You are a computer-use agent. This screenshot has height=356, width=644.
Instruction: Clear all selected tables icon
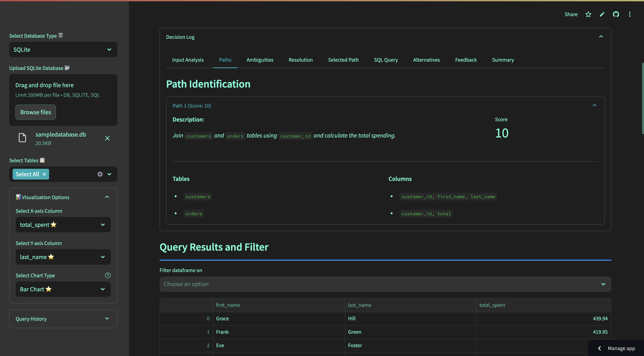point(100,174)
